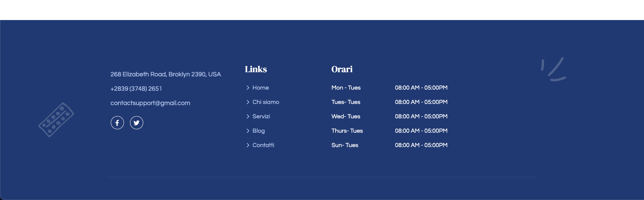Click the Links column heading
This screenshot has width=644, height=200.
click(256, 69)
